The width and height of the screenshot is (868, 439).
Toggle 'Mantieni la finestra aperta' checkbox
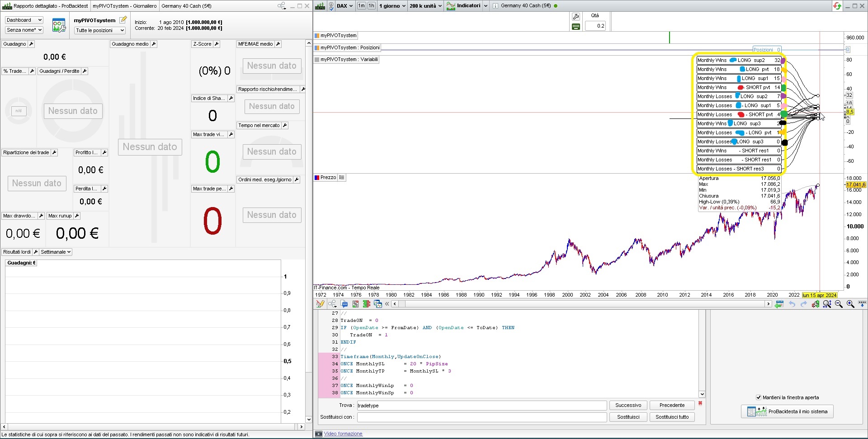pyautogui.click(x=759, y=397)
